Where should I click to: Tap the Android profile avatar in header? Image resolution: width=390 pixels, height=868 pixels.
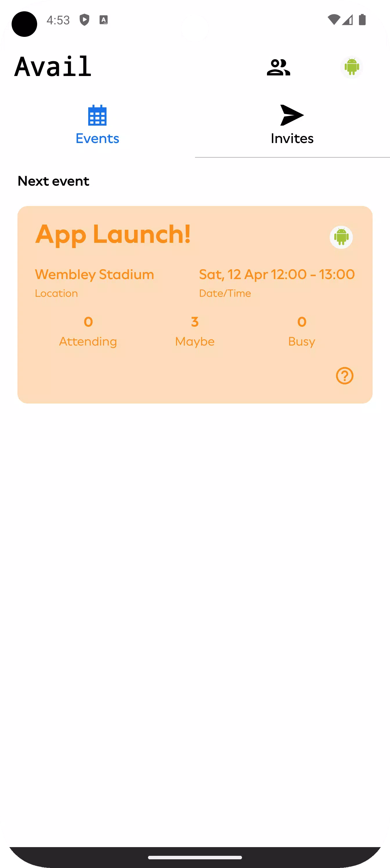point(352,67)
